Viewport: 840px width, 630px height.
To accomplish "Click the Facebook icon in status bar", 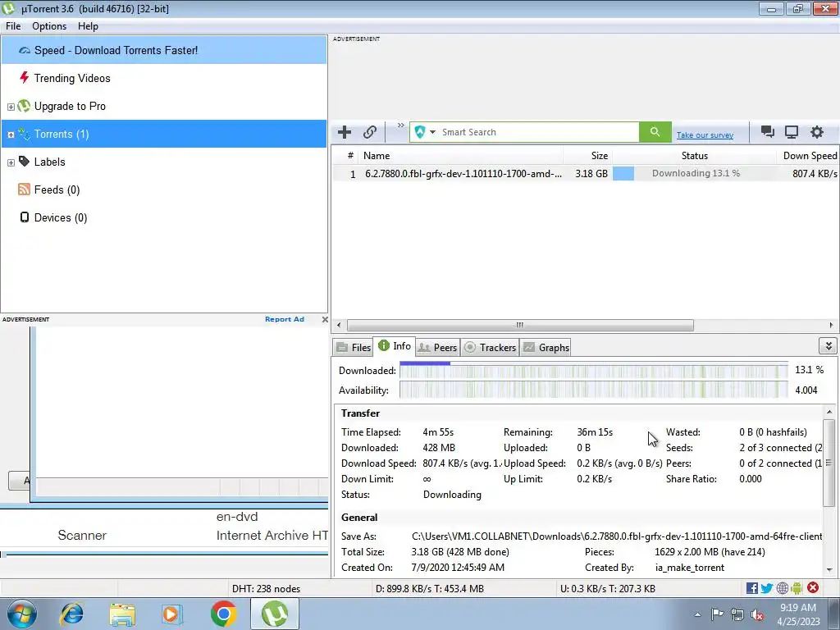I will pyautogui.click(x=751, y=588).
